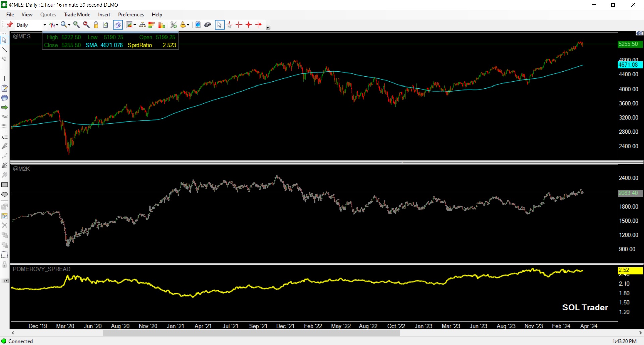
Task: Select the trendline drawing tool
Action: click(x=5, y=50)
